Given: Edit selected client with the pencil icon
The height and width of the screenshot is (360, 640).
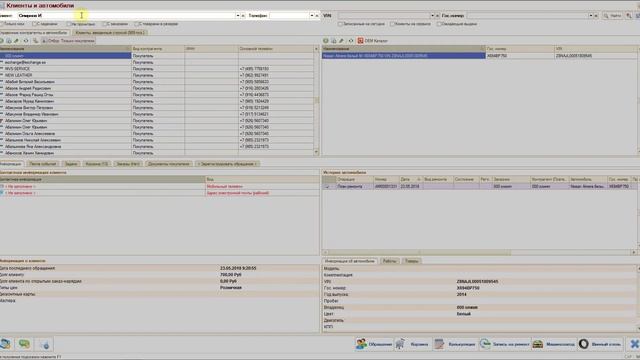Looking at the screenshot, I should [x=17, y=41].
